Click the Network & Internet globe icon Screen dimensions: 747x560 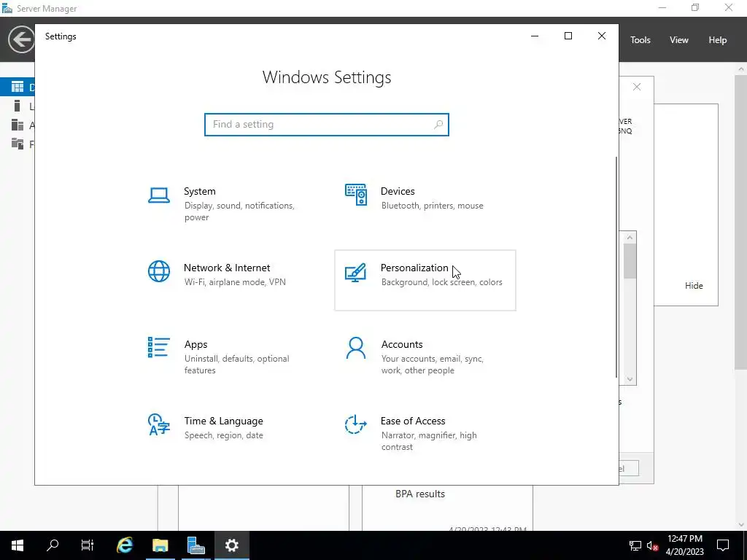pos(158,271)
